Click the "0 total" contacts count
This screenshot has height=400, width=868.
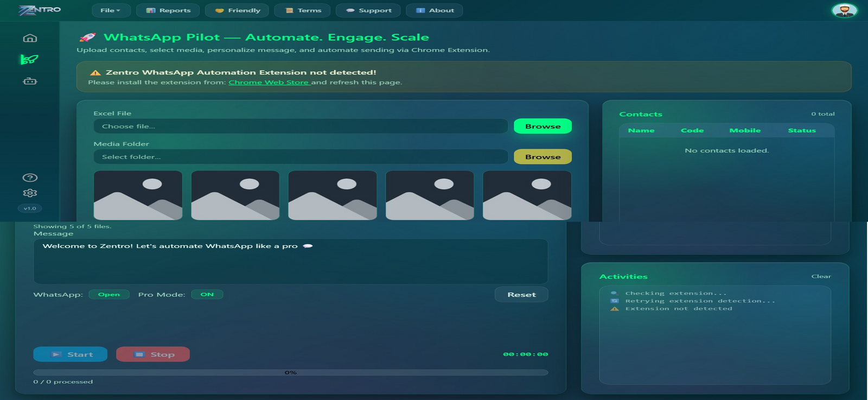[823, 114]
